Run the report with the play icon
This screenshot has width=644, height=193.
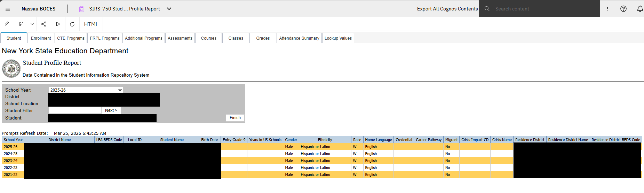point(58,24)
